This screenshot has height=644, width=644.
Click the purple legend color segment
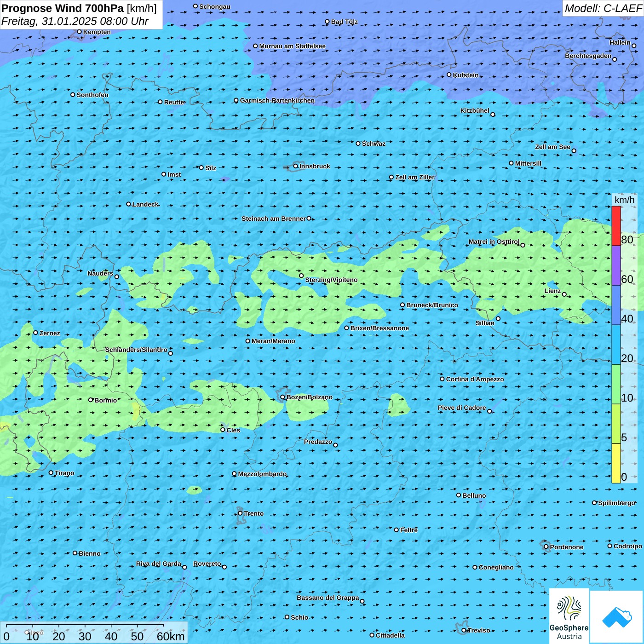point(616,265)
